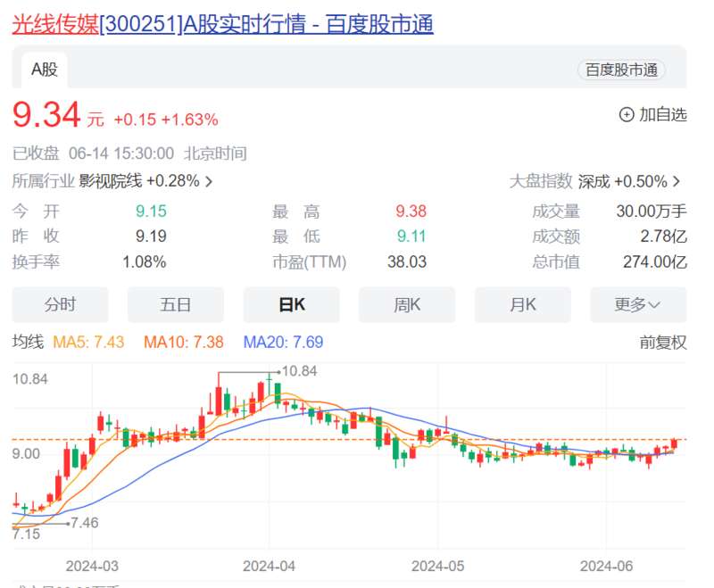Screen dimensions: 714x588
Task: Open the 更多 dropdown menu
Action: tap(637, 304)
